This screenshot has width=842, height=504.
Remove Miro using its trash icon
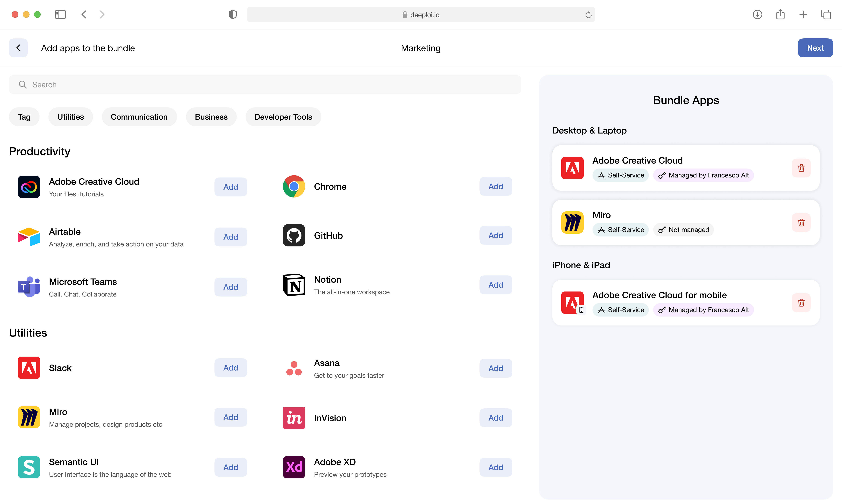click(x=801, y=223)
